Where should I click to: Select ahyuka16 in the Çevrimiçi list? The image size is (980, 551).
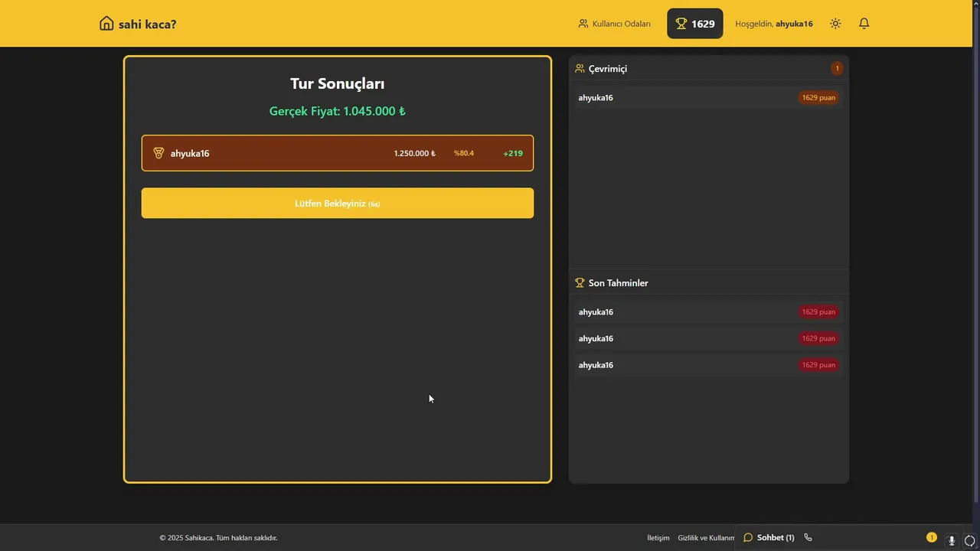(x=708, y=97)
